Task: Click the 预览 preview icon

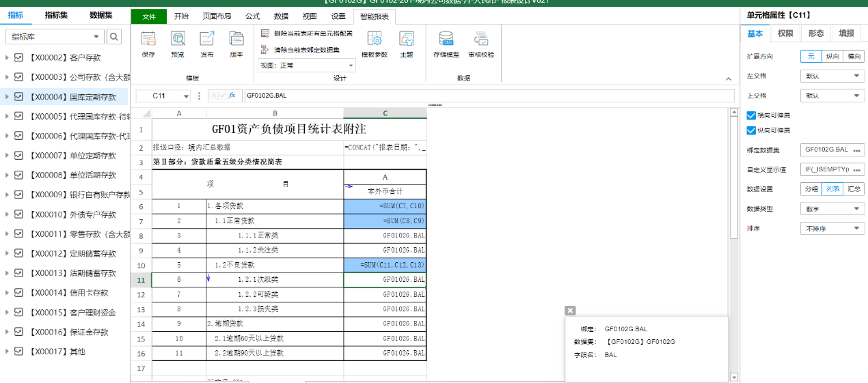Action: pos(178,39)
